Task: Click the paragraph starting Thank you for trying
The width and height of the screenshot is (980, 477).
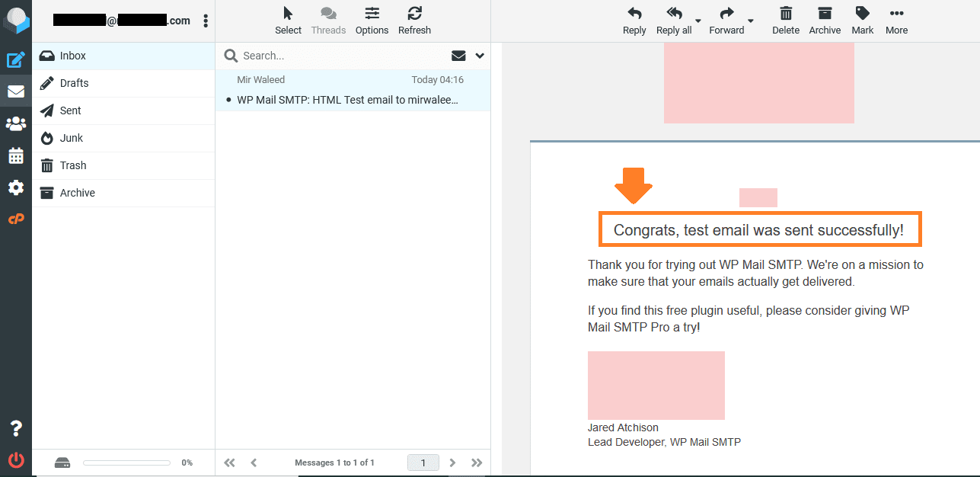Action: point(755,273)
